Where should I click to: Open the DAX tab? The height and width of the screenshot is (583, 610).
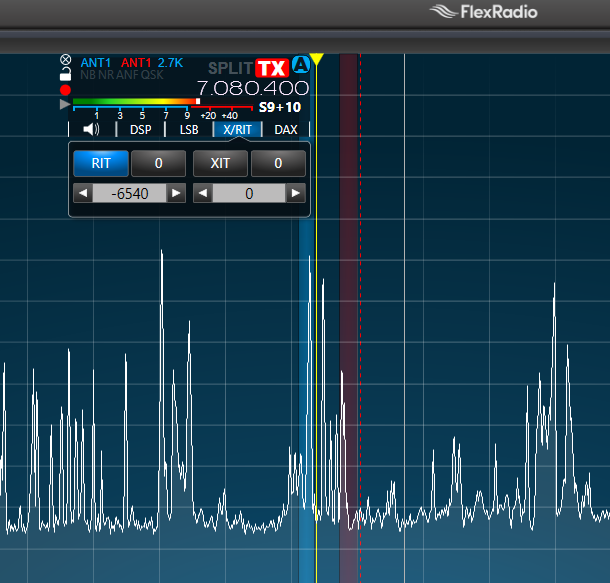click(x=286, y=130)
